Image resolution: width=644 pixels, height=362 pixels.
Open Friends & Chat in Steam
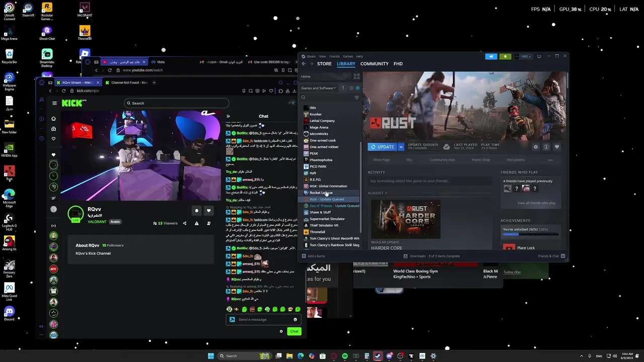pos(551,256)
